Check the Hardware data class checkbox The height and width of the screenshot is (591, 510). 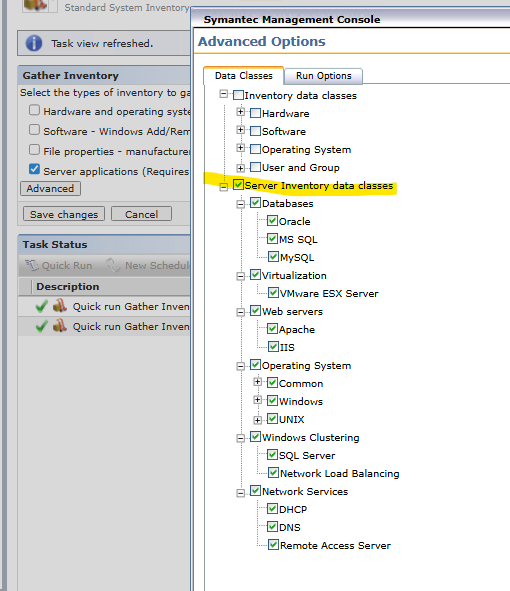pos(255,113)
